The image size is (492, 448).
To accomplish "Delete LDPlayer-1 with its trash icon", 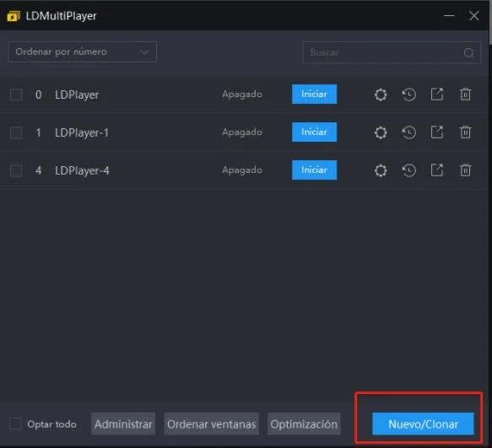I will tap(465, 132).
